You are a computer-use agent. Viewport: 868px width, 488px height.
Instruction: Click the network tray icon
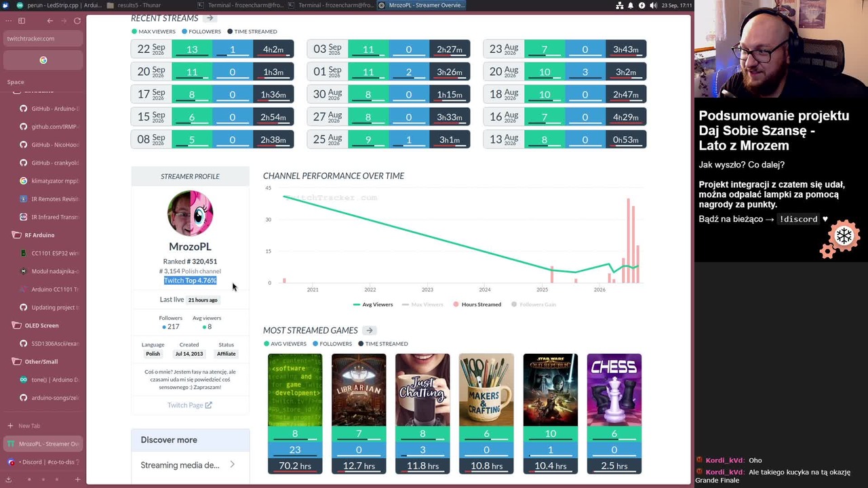pos(620,5)
